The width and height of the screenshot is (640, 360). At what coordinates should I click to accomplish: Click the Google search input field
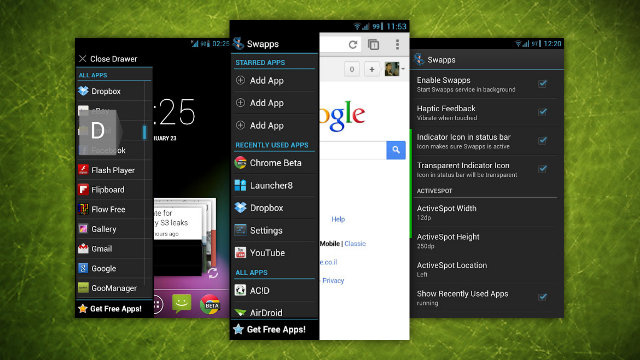pyautogui.click(x=353, y=150)
